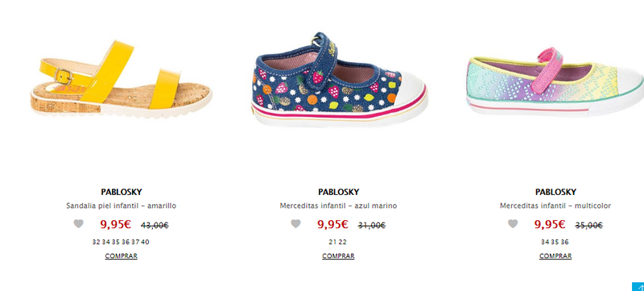Favorite the yellow sandal with heart icon

click(78, 224)
